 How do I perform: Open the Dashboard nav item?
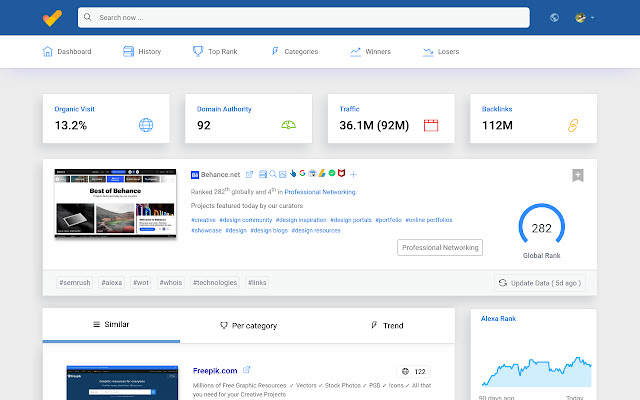tap(67, 51)
